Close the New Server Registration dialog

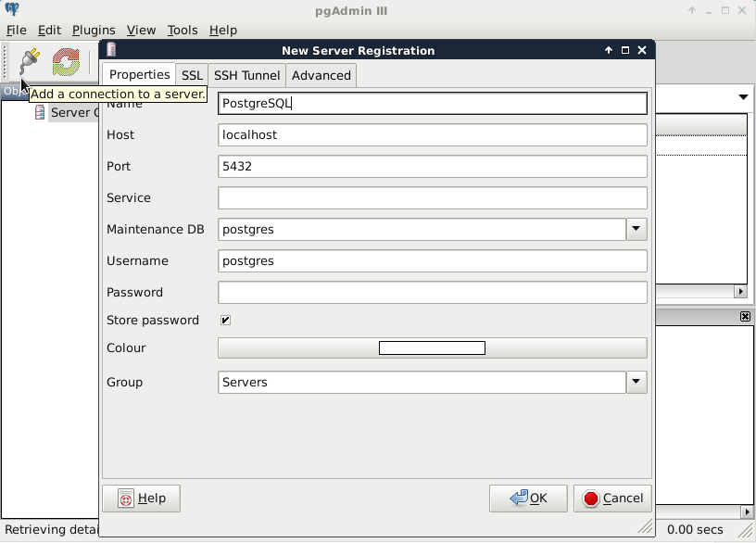tap(642, 50)
